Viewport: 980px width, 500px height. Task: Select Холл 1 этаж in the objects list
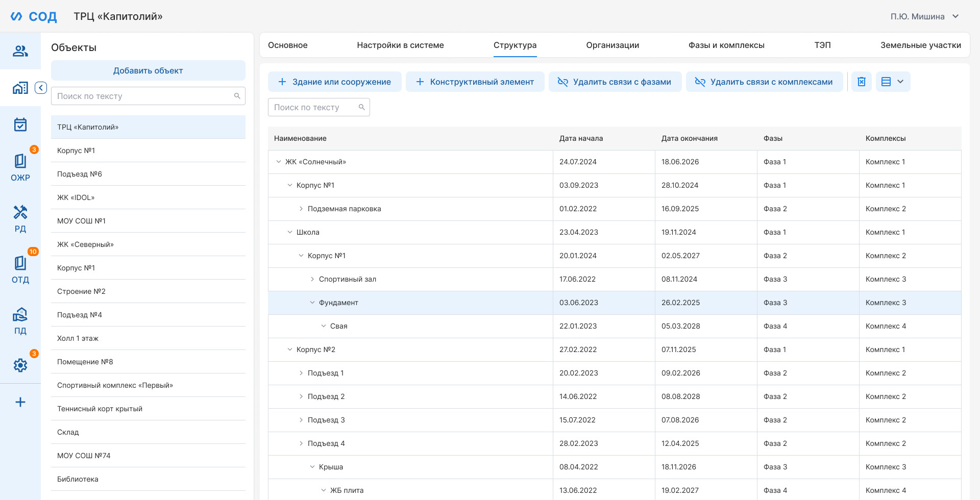click(x=148, y=338)
